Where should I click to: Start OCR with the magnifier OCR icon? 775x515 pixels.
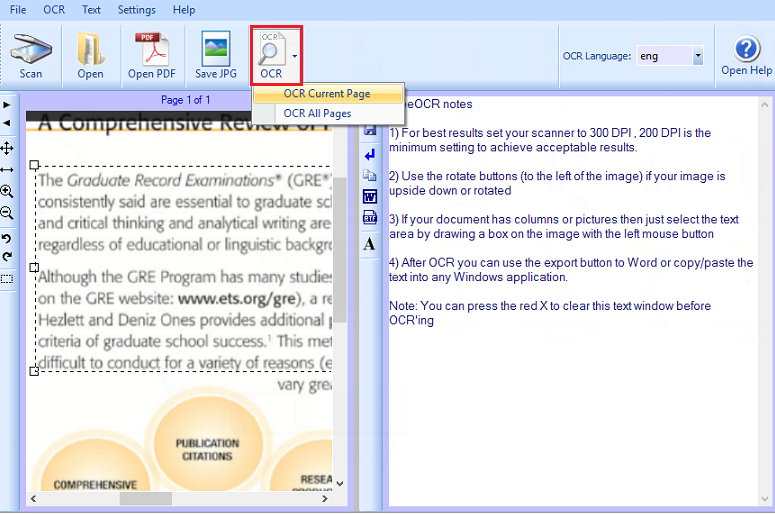tap(271, 55)
